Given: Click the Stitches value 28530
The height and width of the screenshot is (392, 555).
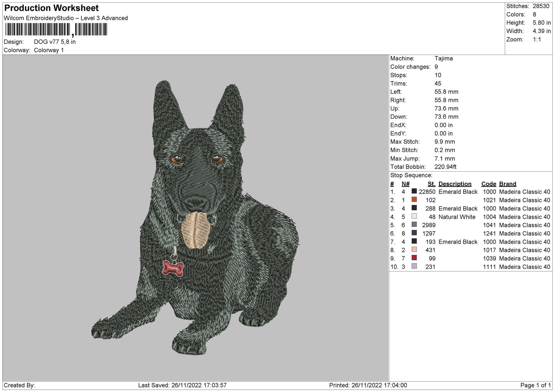Looking at the screenshot, I should (541, 6).
